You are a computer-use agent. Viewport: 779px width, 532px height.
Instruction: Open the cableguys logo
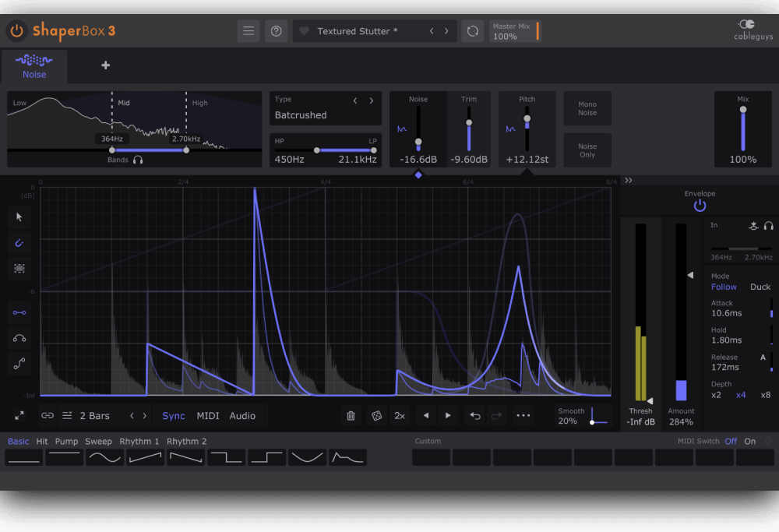point(753,30)
